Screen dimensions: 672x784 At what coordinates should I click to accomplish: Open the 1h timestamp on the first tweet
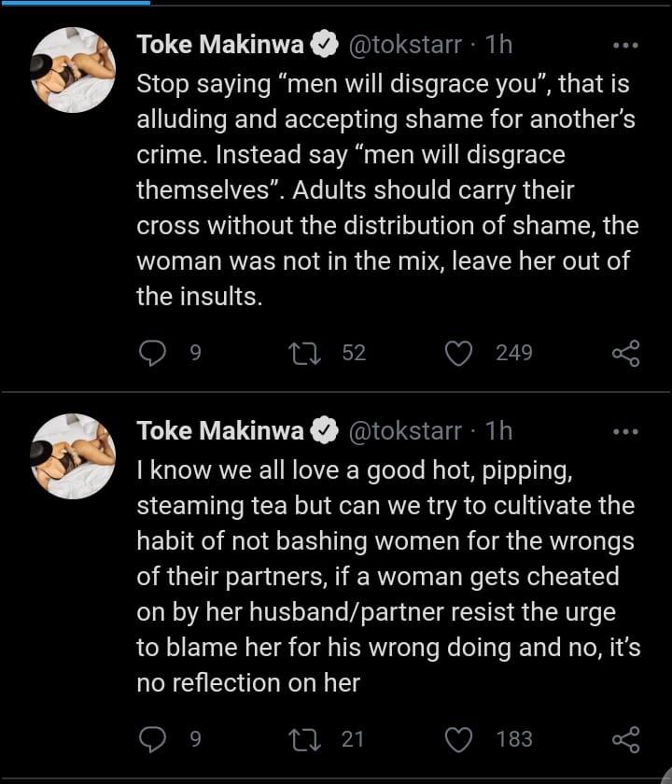pos(494,42)
